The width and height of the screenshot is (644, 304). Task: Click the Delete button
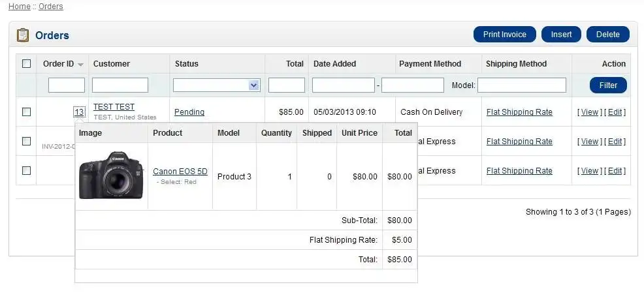(607, 35)
